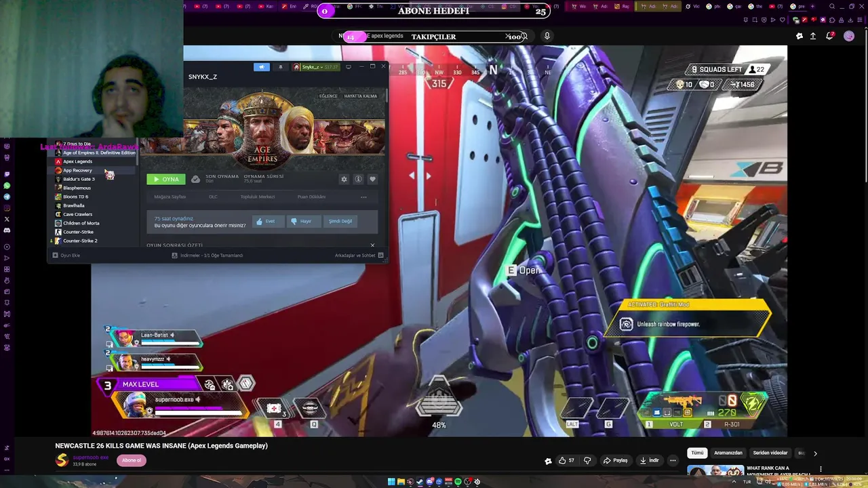Open Telegram in browser sidebar
Viewport: 868px width, 488px height.
pyautogui.click(x=7, y=197)
